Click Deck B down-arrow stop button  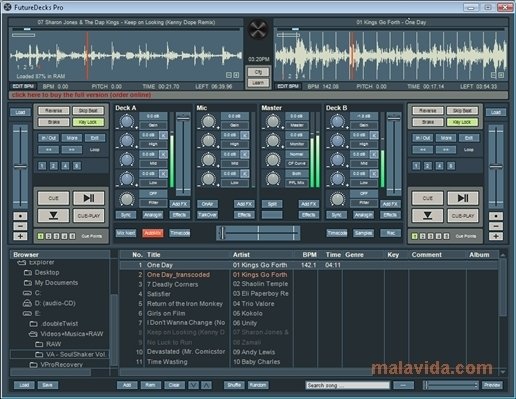point(427,216)
